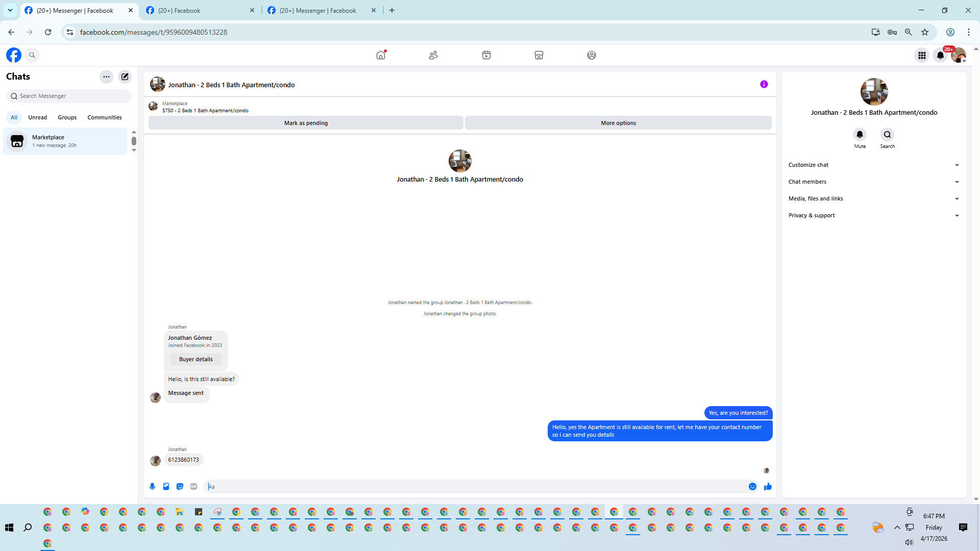This screenshot has height=551, width=980.
Task: Expand Media, files and links section
Action: pyautogui.click(x=873, y=198)
